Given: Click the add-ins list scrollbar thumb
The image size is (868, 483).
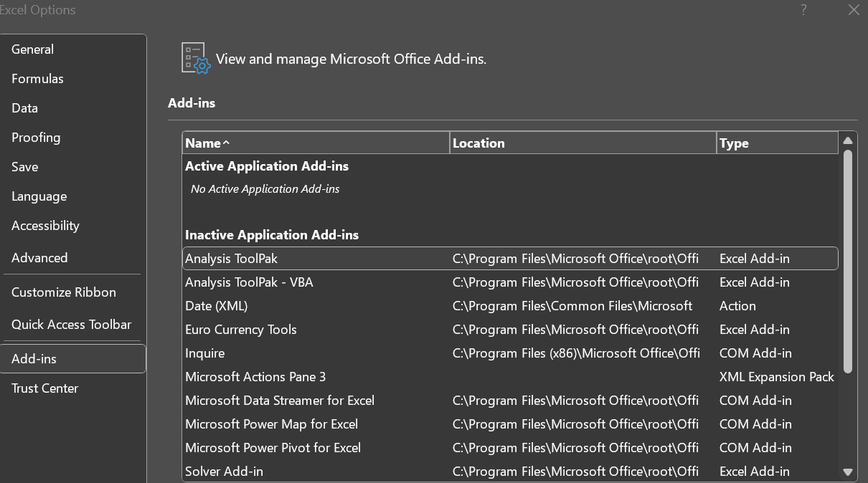Looking at the screenshot, I should tap(848, 262).
